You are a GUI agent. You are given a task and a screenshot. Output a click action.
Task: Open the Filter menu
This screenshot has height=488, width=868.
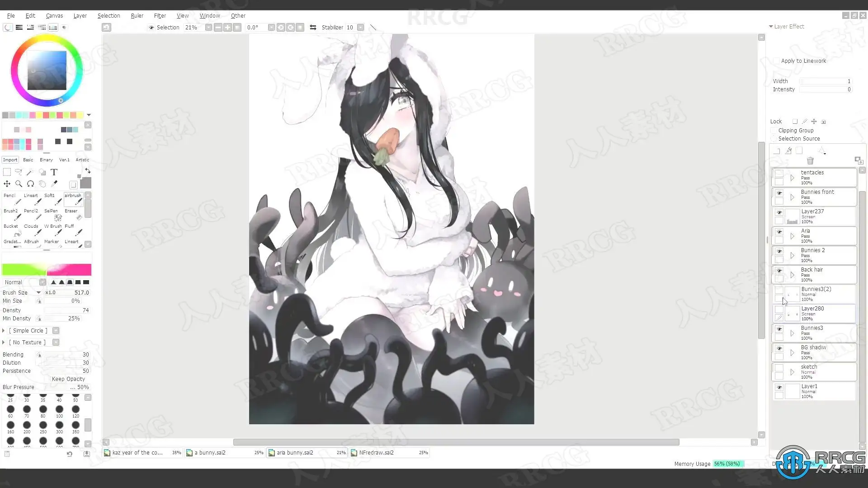click(160, 15)
